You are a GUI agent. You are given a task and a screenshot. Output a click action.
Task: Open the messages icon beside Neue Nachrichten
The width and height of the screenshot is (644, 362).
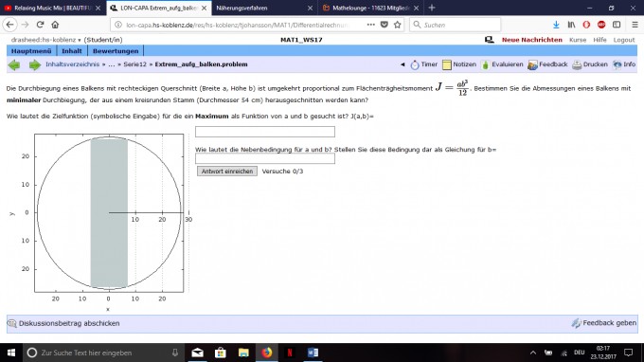(x=489, y=40)
